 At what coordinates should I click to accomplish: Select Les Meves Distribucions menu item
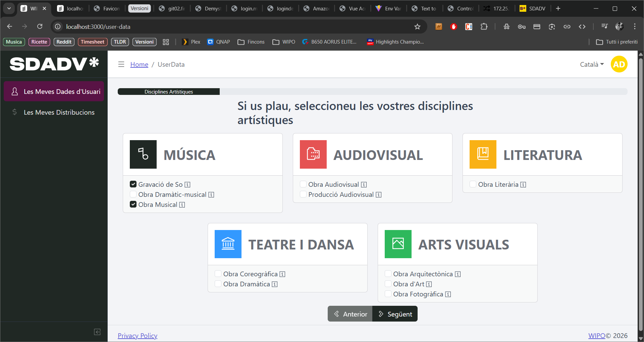pyautogui.click(x=54, y=112)
